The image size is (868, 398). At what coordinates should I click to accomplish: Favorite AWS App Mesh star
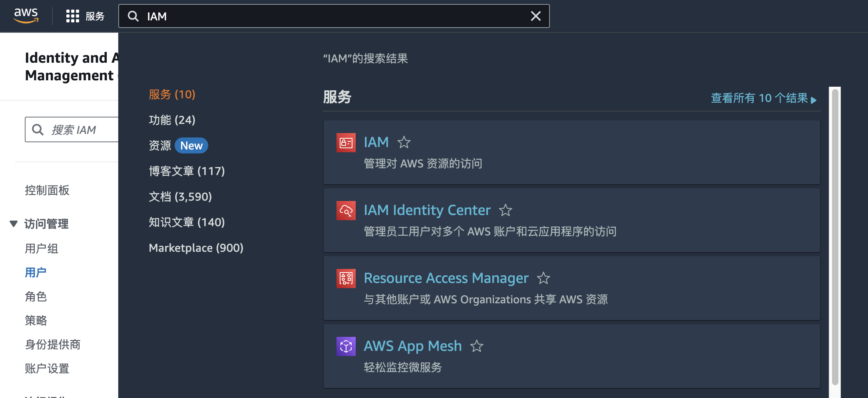(x=477, y=346)
